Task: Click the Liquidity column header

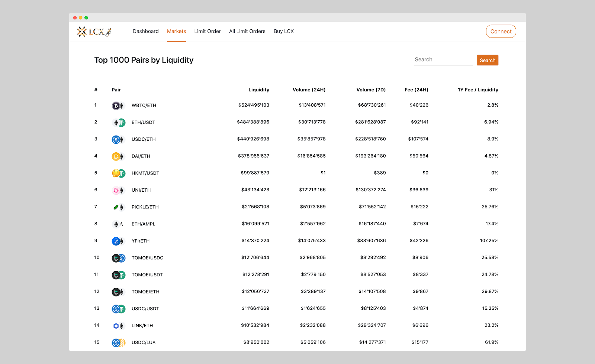Action: pos(259,90)
